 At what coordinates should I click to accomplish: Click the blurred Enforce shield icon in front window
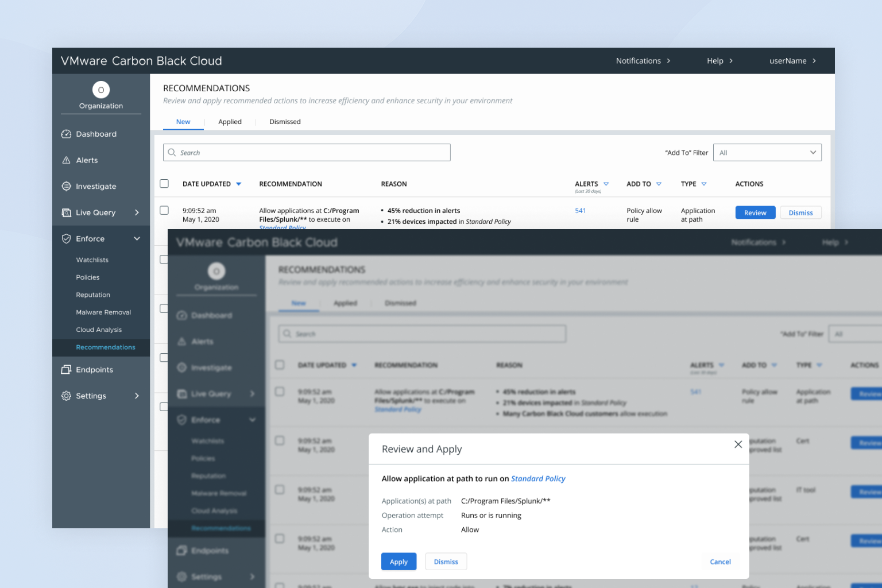pos(182,420)
